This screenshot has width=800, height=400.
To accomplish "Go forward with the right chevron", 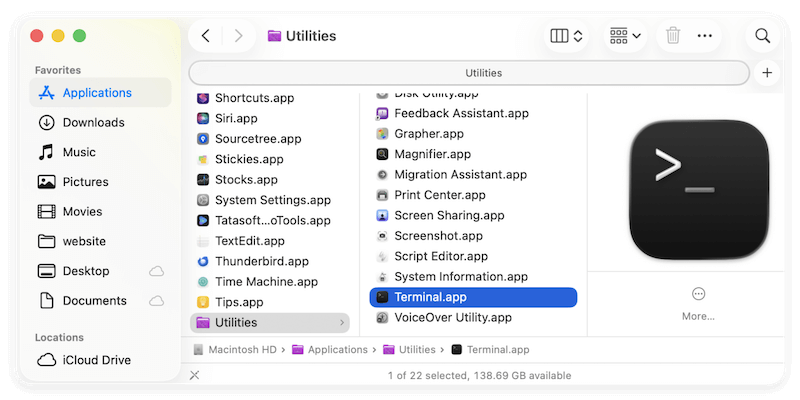I will click(x=238, y=36).
